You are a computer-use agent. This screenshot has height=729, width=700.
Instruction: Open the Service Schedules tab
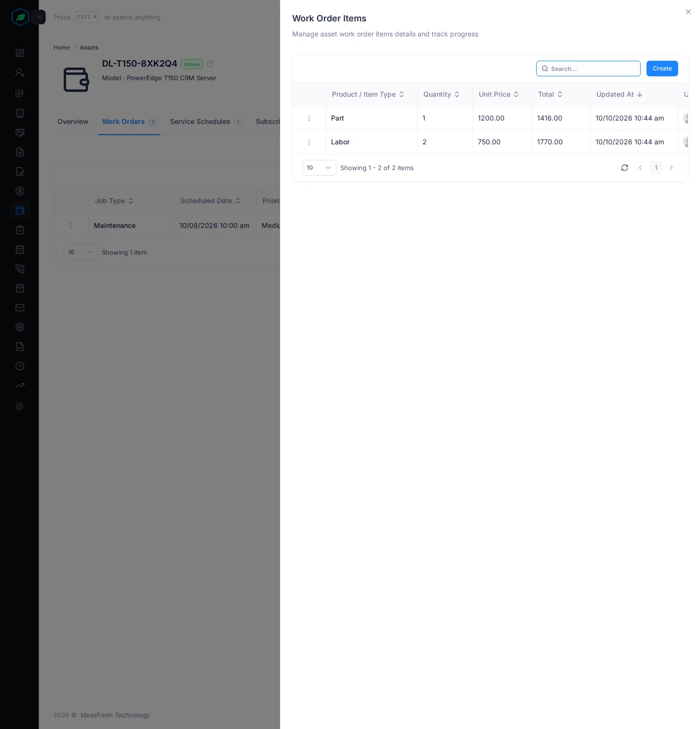(x=206, y=121)
